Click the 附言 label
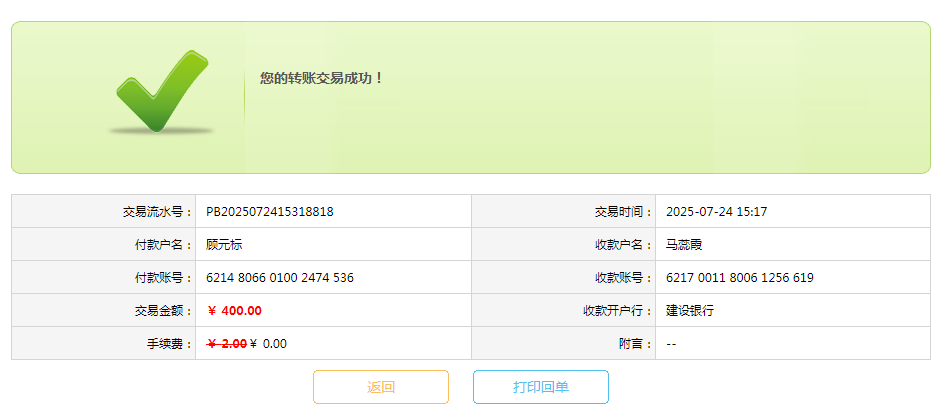 pyautogui.click(x=634, y=344)
